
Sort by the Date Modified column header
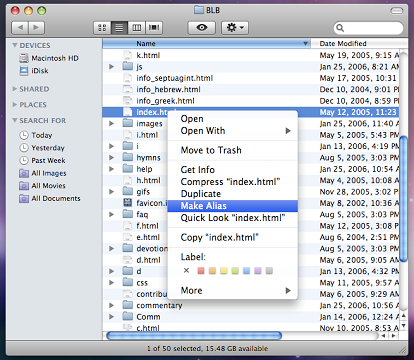pyautogui.click(x=359, y=44)
